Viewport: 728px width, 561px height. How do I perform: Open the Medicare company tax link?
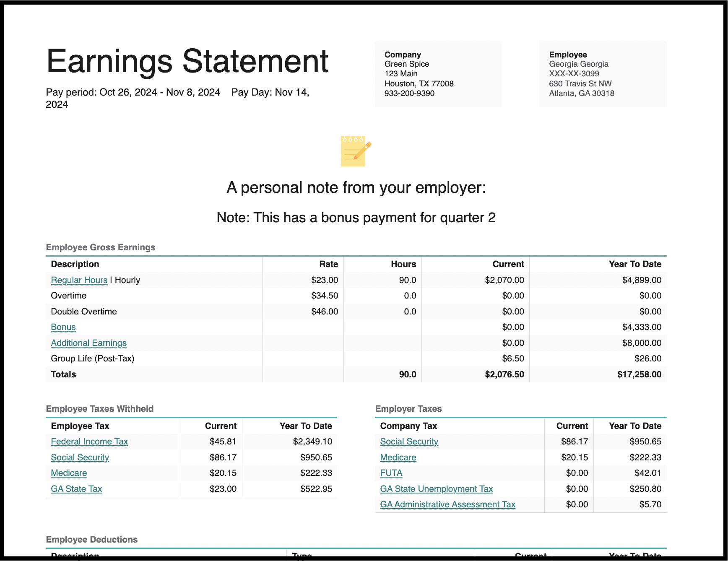398,457
